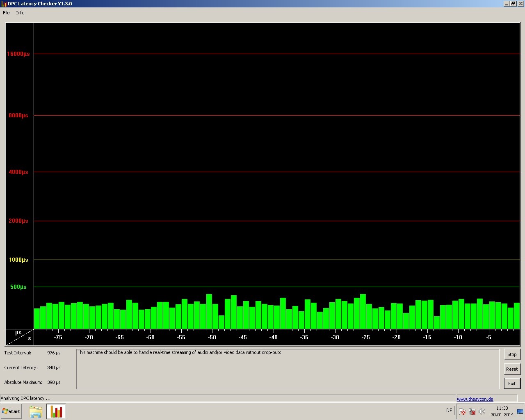Click the DPC Latency Checker title bar icon
This screenshot has width=525, height=420.
point(4,4)
